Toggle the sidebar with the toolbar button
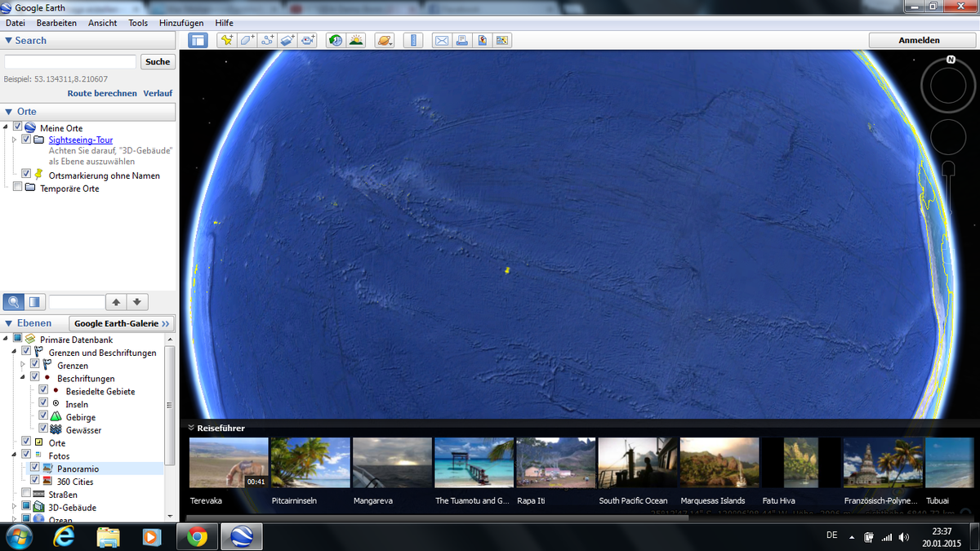 (x=198, y=40)
